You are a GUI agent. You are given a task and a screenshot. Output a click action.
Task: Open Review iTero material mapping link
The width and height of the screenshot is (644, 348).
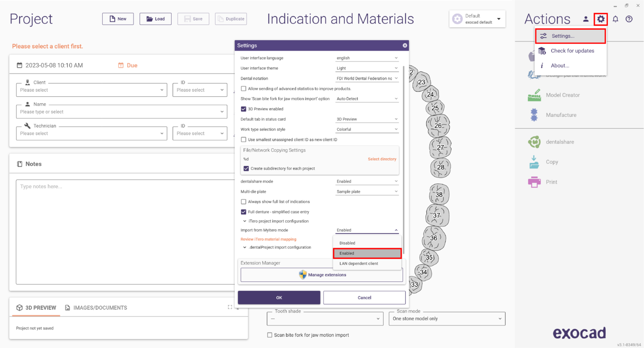[268, 239]
